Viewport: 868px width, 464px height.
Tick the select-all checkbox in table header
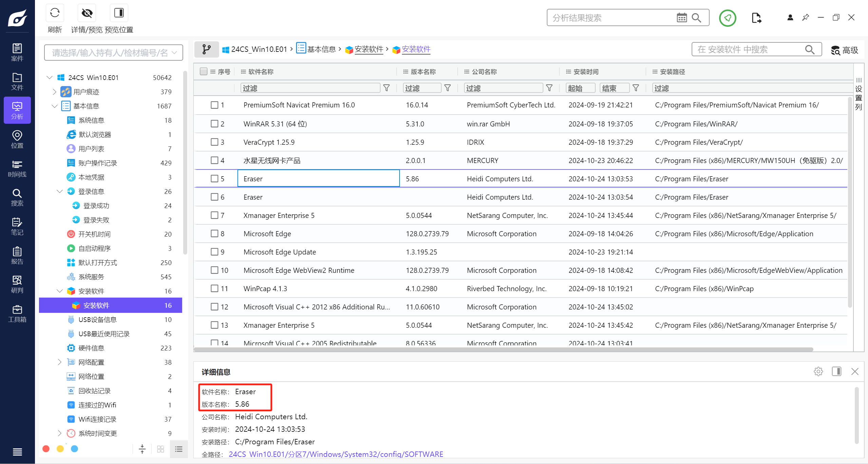point(204,72)
